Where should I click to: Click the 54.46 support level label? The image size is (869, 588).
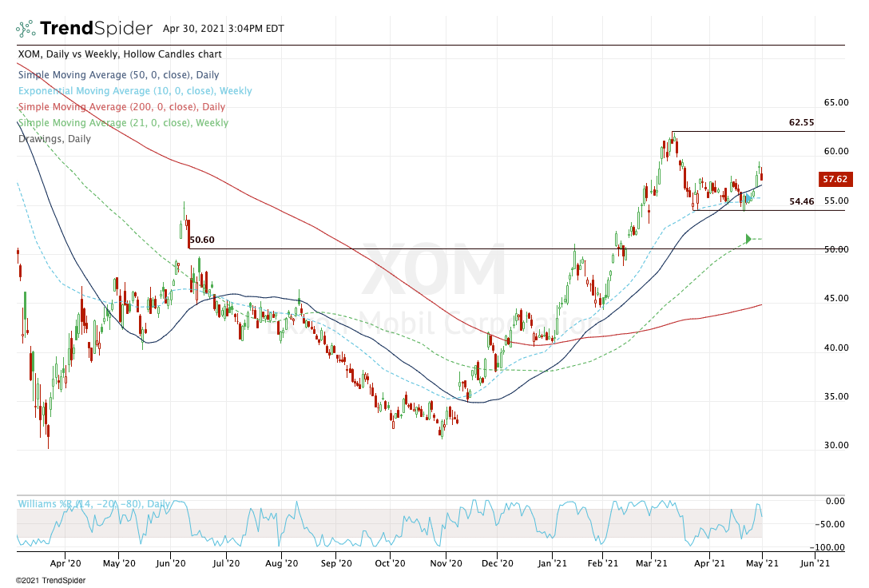point(801,201)
